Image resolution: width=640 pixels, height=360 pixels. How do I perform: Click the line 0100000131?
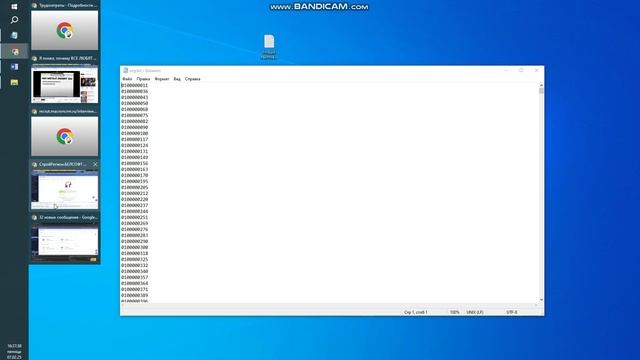pyautogui.click(x=135, y=151)
